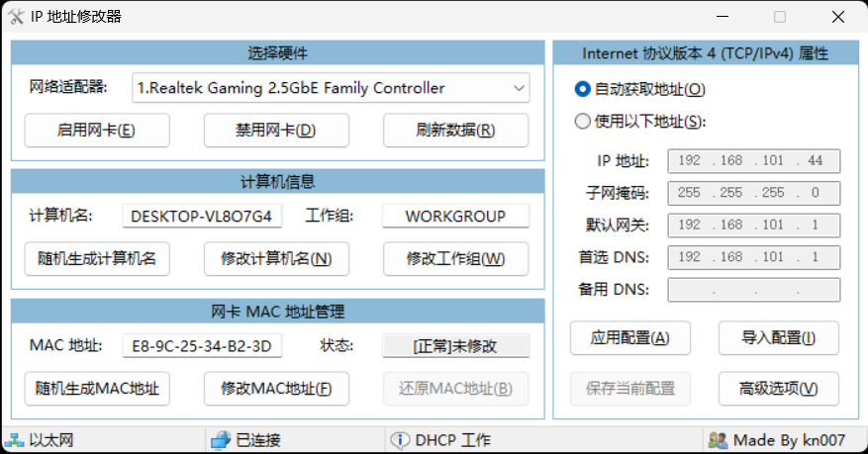Click the 计算机名 field DESKTOP-VL8O7G4
868x454 pixels.
[202, 216]
